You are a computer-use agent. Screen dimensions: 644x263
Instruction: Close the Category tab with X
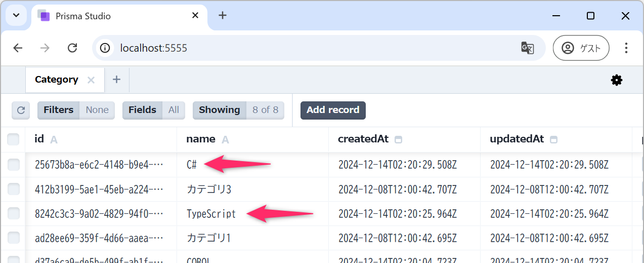click(91, 80)
